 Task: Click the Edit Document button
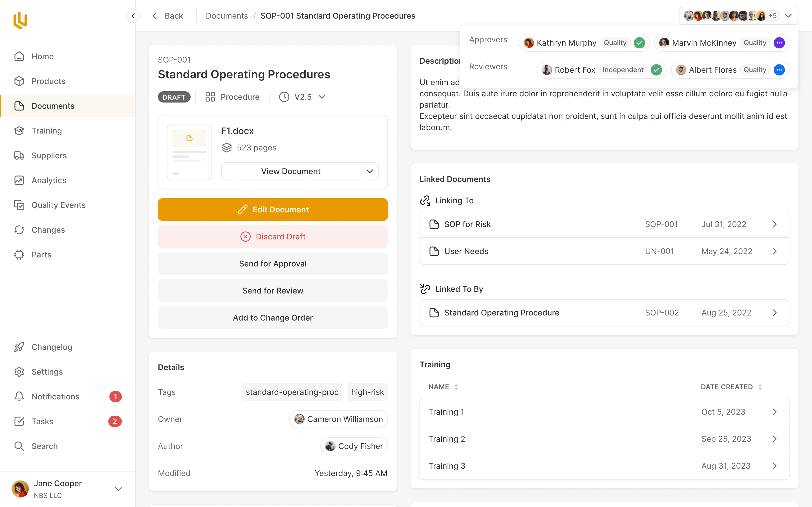[x=272, y=210]
